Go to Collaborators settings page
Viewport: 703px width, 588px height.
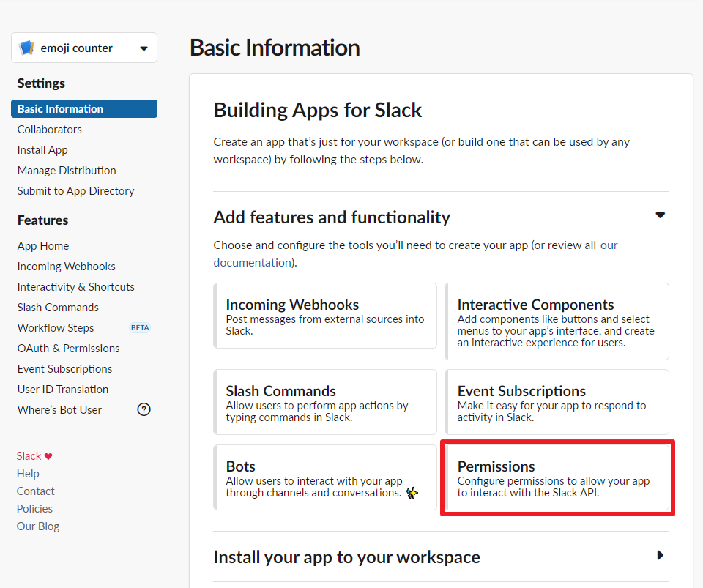pos(50,130)
